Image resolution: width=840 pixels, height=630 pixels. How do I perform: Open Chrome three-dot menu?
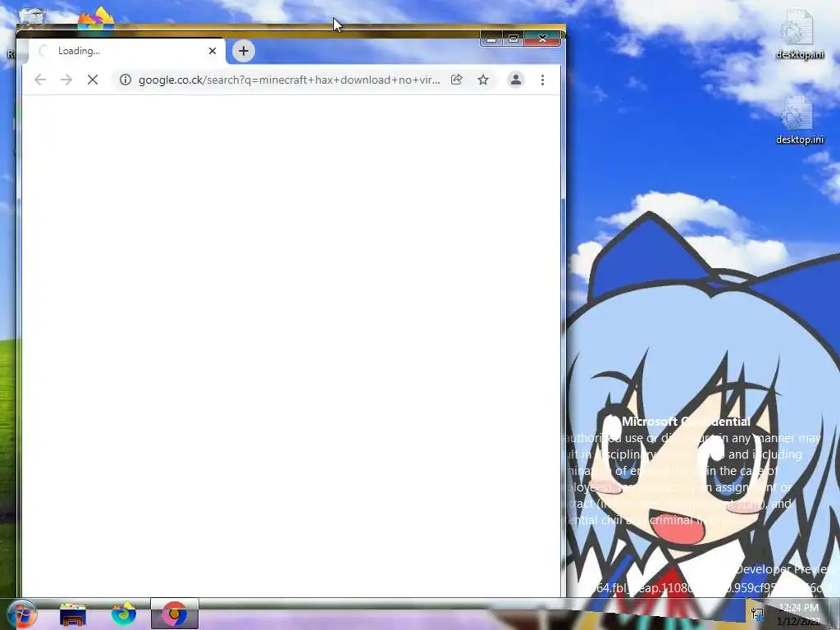543,80
